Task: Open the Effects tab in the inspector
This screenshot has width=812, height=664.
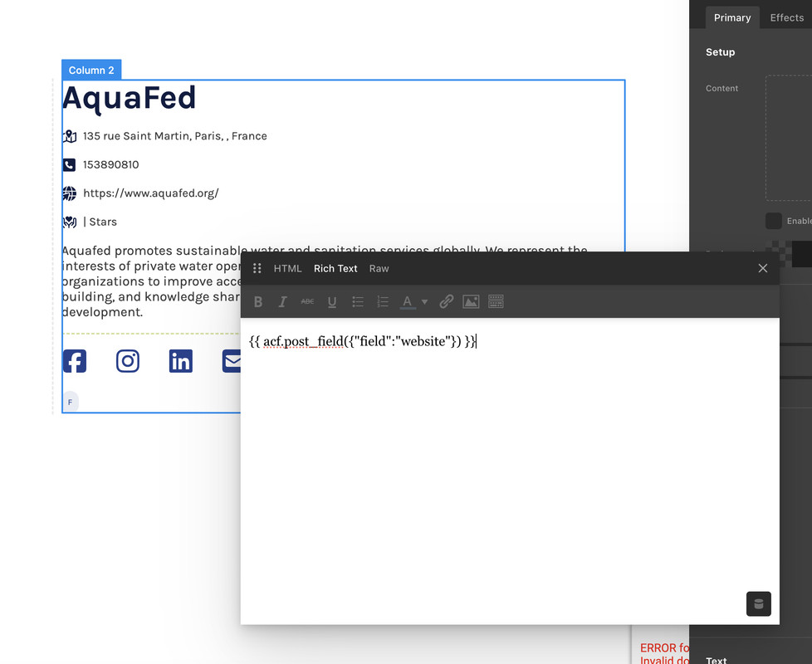Action: pos(786,17)
